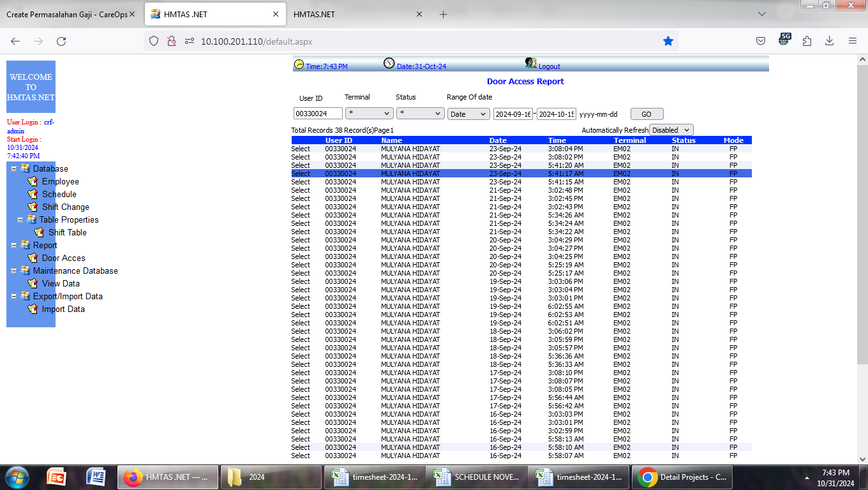Reload the page with refresh icon
This screenshot has height=490, width=868.
[x=61, y=41]
